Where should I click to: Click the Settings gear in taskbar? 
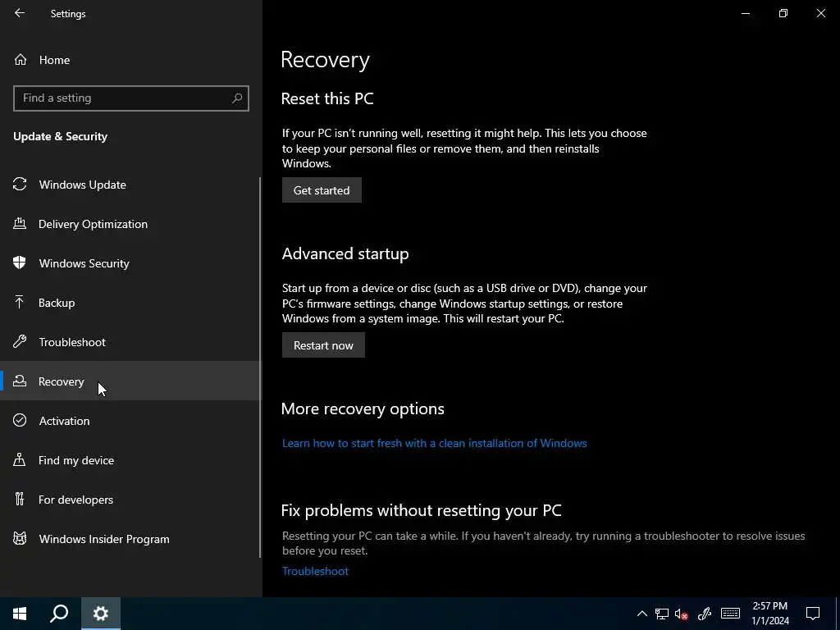point(101,614)
